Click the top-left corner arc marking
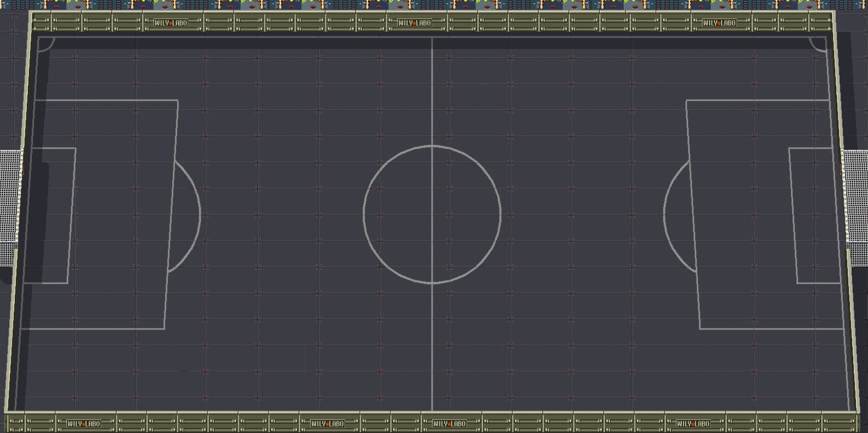 tap(46, 44)
